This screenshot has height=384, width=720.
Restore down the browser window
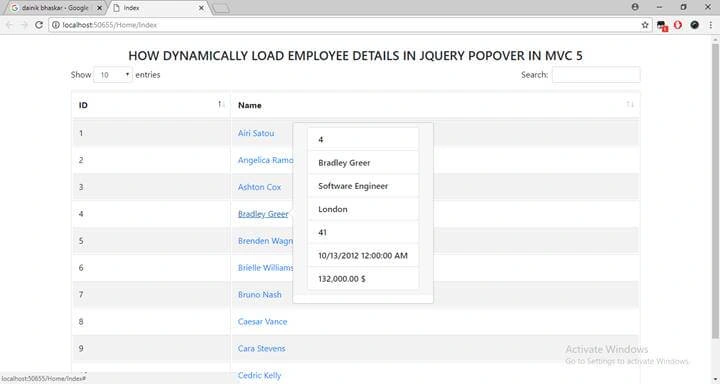(x=683, y=7)
